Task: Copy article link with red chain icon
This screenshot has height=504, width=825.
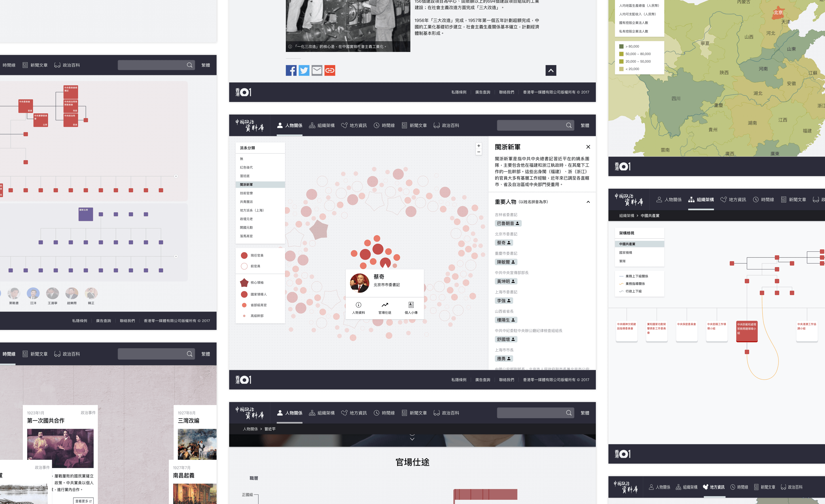Action: click(x=330, y=70)
